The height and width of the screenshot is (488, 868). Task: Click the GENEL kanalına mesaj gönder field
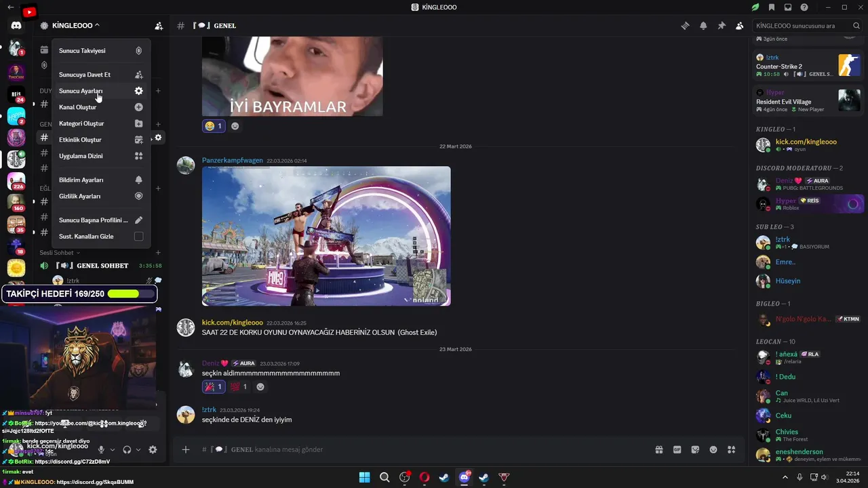click(420, 449)
